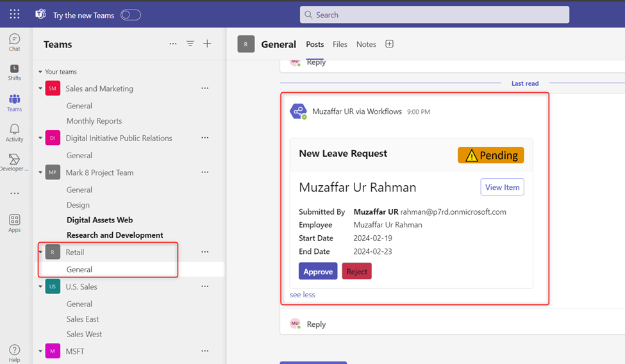Image resolution: width=625 pixels, height=364 pixels.
Task: Reject the leave request
Action: [x=357, y=271]
